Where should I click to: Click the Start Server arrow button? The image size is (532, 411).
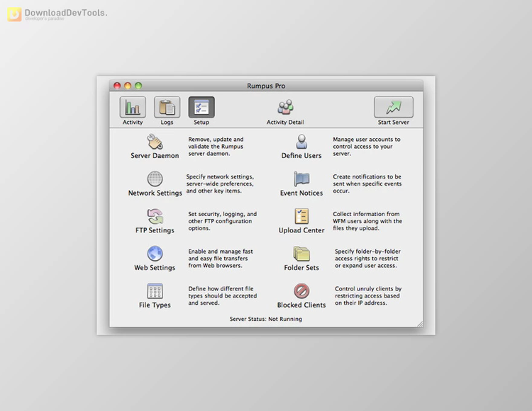click(394, 107)
